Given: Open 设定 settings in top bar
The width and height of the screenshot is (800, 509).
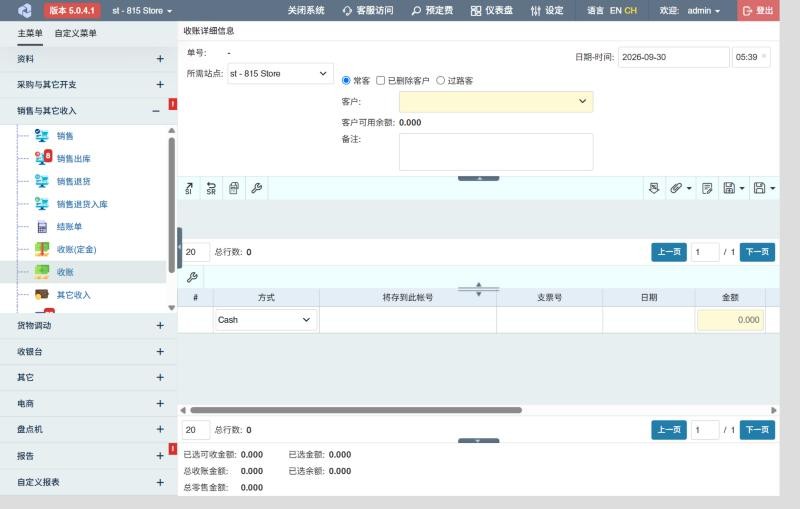Looking at the screenshot, I should 547,10.
